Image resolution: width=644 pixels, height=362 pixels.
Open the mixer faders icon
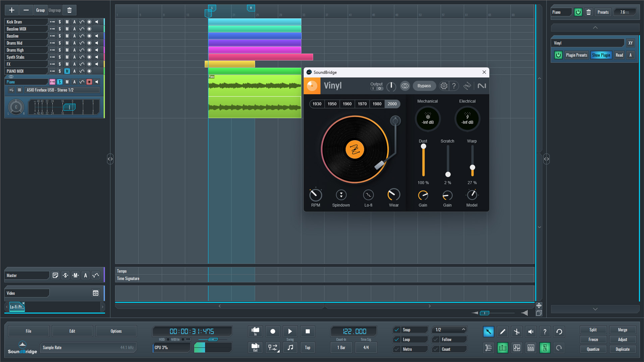(531, 348)
